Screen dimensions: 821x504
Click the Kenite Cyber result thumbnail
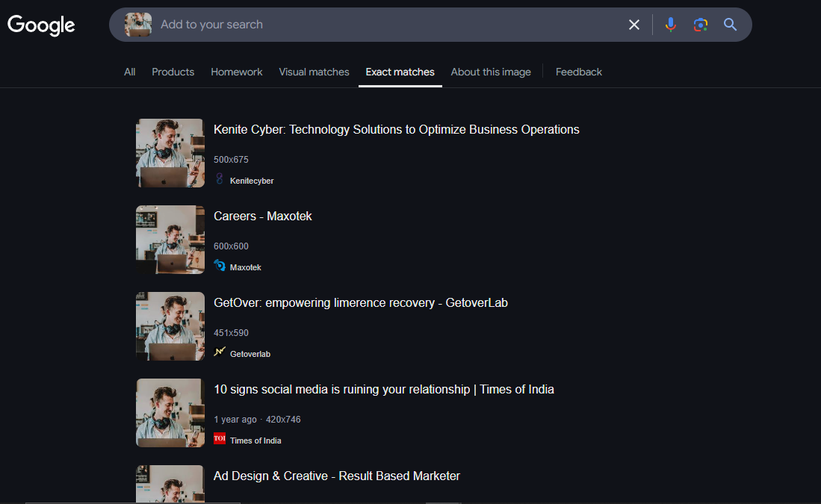pyautogui.click(x=170, y=153)
